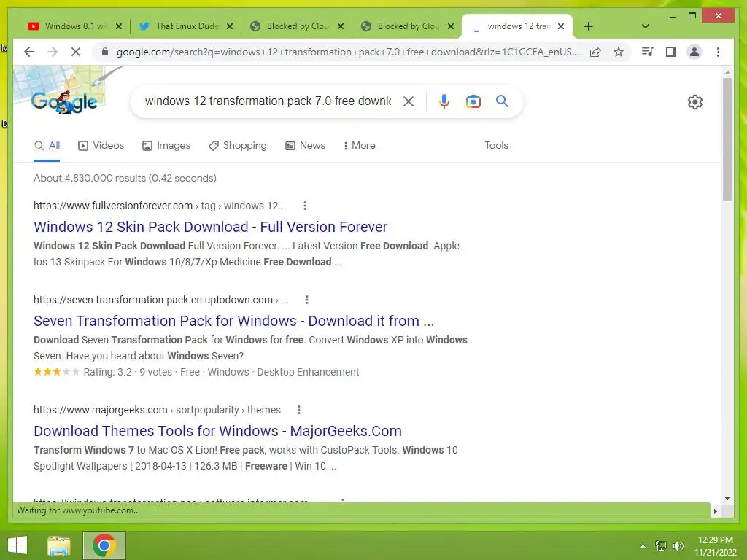Open Windows Start button
The image size is (747, 560).
pos(18,545)
